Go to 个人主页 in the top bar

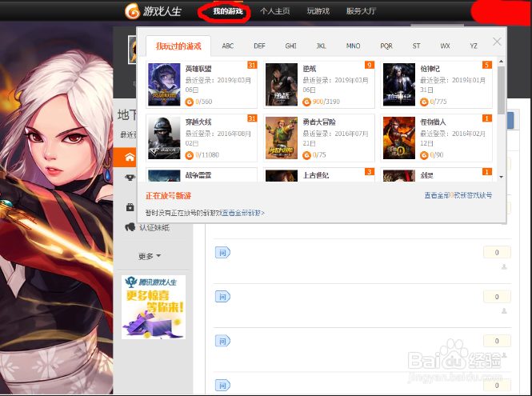coord(275,11)
